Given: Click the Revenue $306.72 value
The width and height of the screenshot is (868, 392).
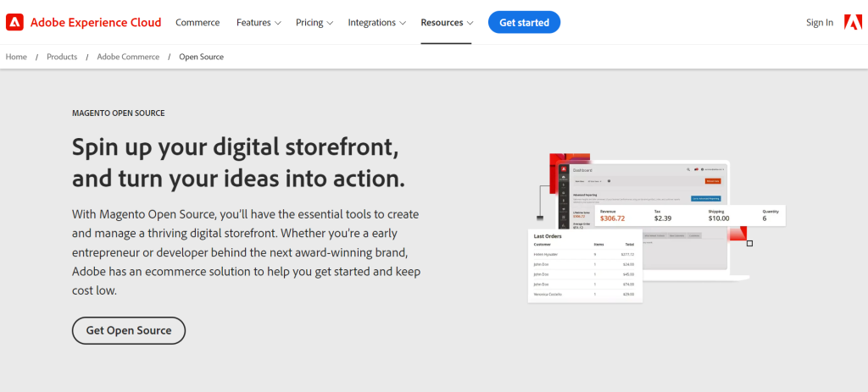Looking at the screenshot, I should tap(612, 218).
